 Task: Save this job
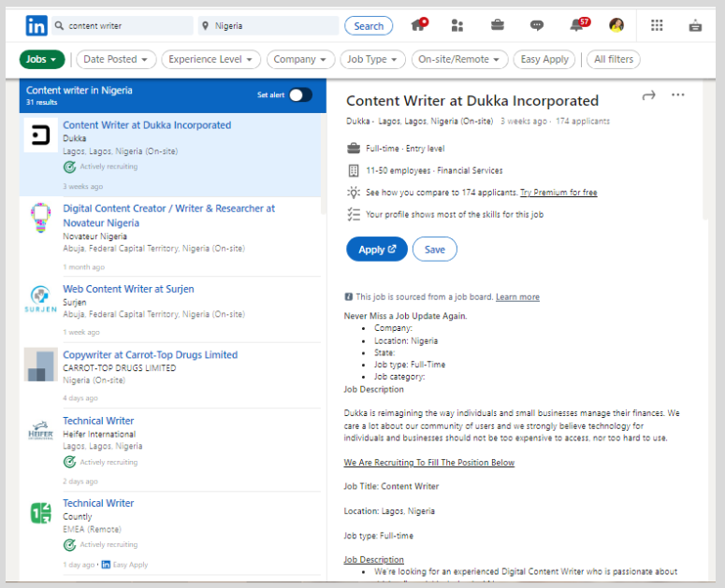click(x=435, y=250)
